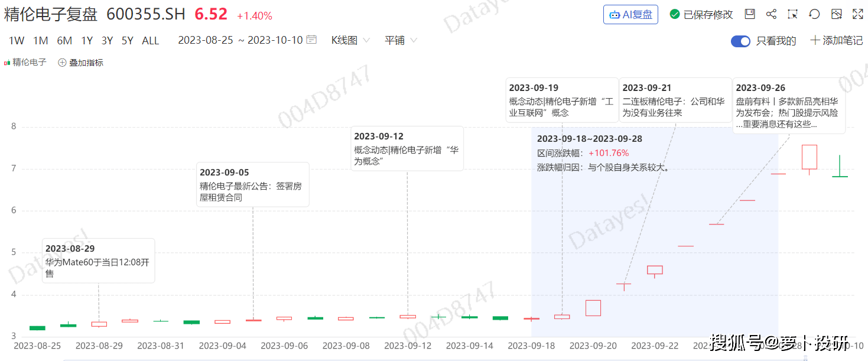
Task: Toggle the 只看我的 switch off
Action: click(740, 41)
